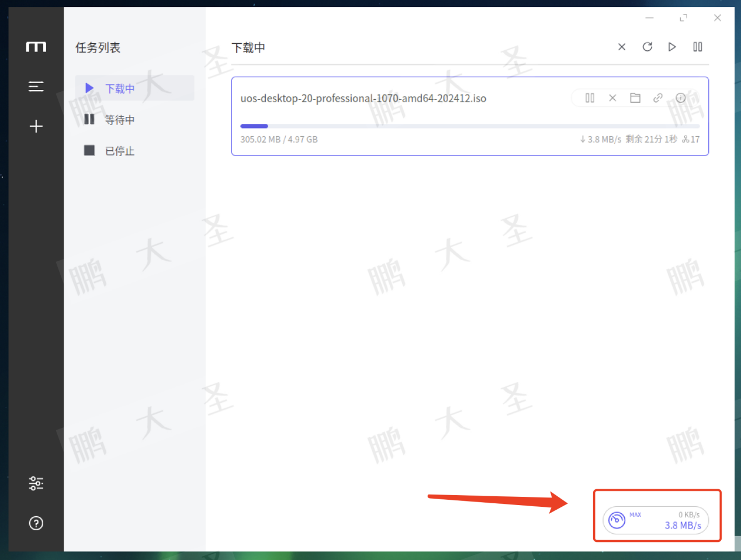Remove the ISO task with its X button
The image size is (741, 560).
click(x=612, y=98)
